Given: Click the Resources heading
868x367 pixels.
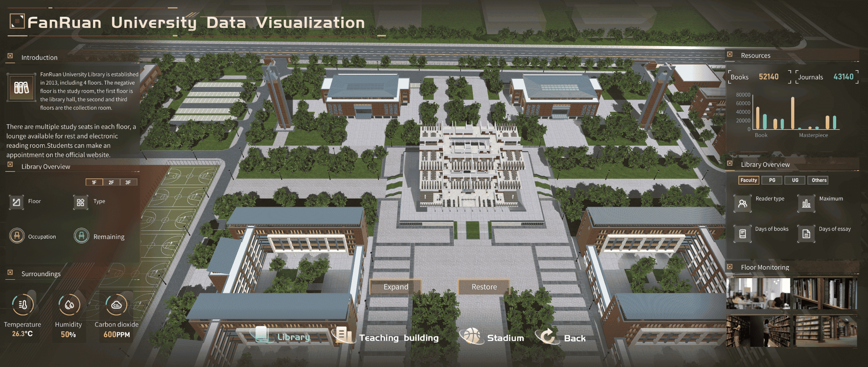Looking at the screenshot, I should click(x=755, y=55).
